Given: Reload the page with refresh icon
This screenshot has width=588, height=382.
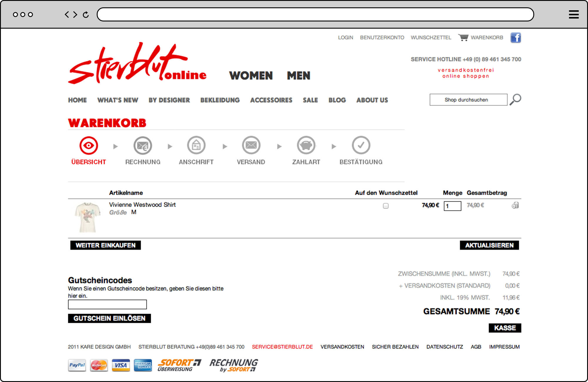Looking at the screenshot, I should coord(86,14).
